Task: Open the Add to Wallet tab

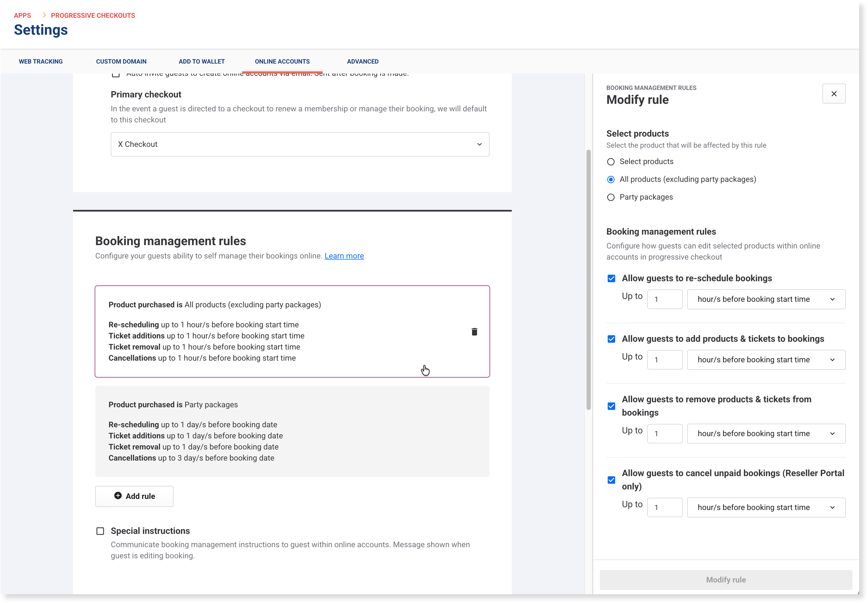Action: 201,61
